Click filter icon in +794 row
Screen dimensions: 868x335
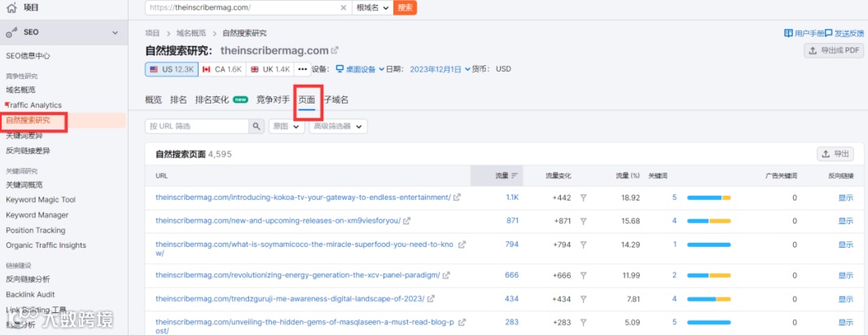pyautogui.click(x=583, y=245)
